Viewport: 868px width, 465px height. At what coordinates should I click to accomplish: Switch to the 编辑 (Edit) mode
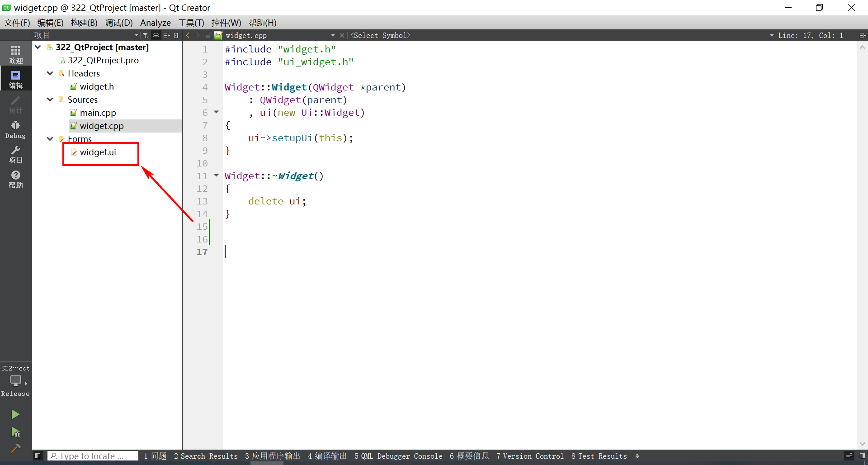[16, 79]
